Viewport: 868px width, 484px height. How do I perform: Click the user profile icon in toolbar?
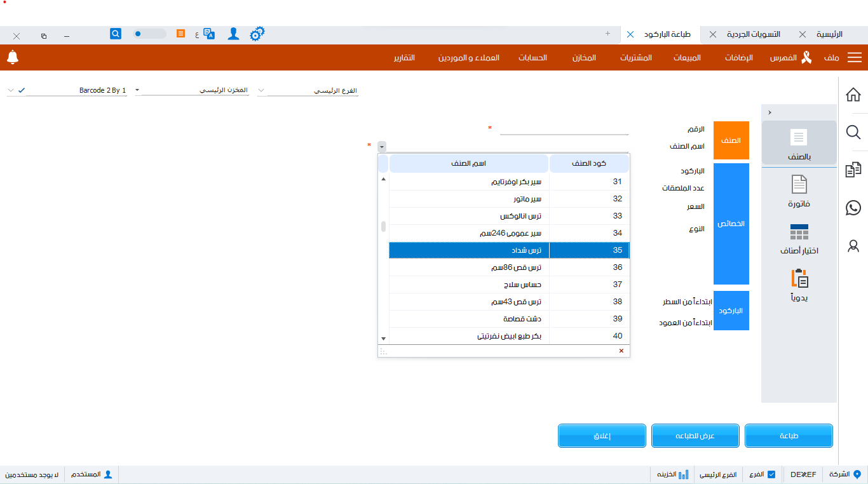click(233, 34)
